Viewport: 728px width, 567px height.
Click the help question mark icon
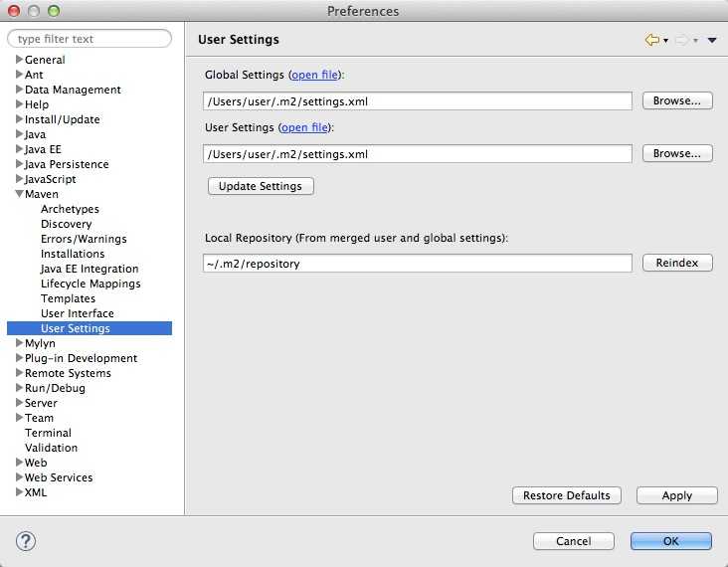point(26,541)
